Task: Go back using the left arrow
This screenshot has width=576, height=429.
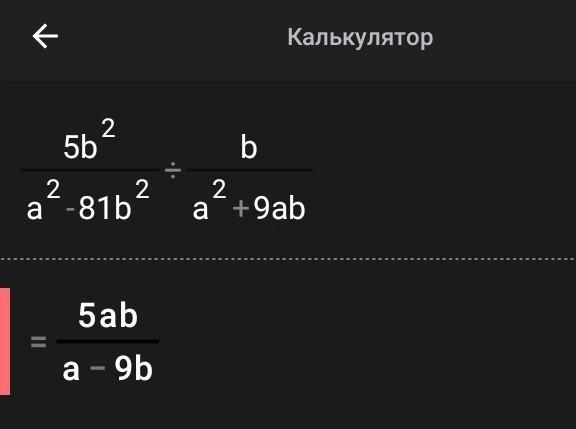Action: (x=45, y=36)
